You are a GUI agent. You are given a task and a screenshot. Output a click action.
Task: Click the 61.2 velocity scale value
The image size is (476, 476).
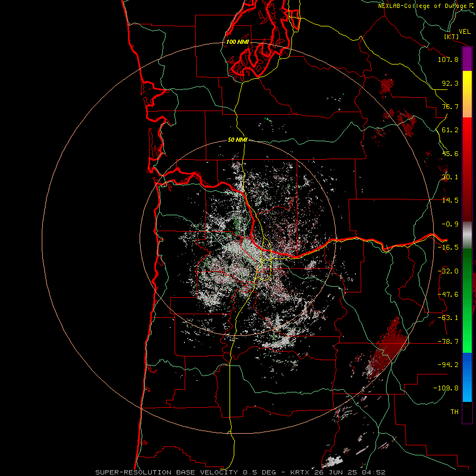[450, 130]
